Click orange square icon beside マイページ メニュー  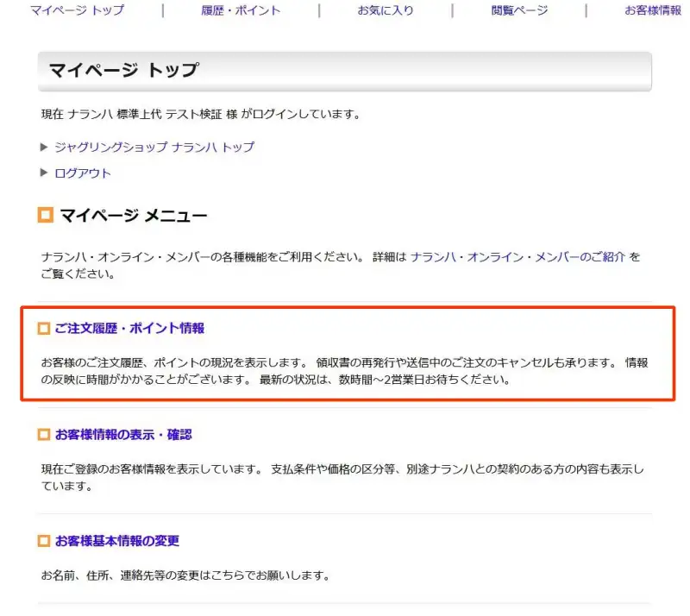(x=46, y=215)
